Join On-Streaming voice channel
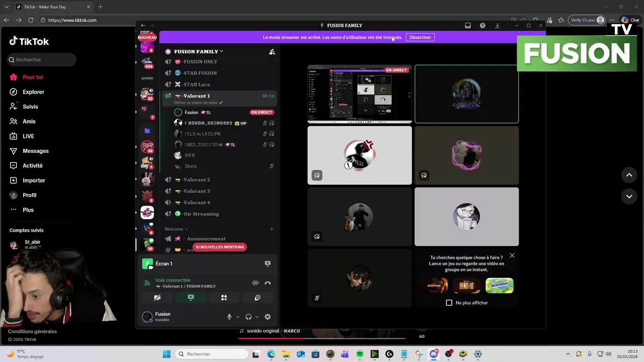This screenshot has height=362, width=644. (219, 214)
